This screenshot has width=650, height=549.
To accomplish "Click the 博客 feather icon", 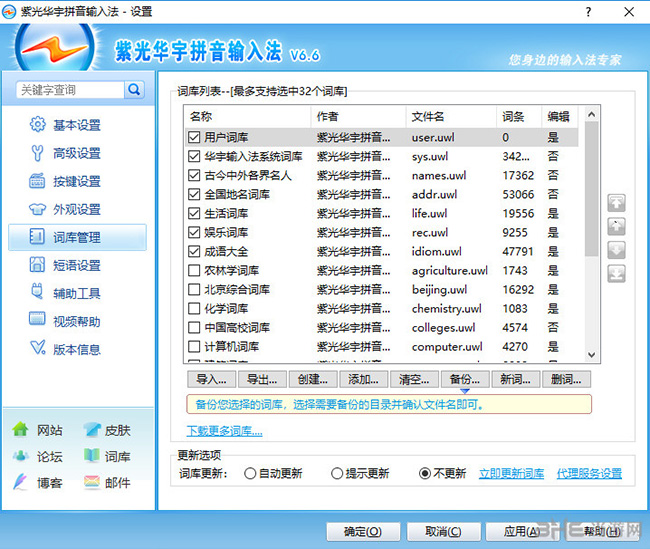I will tap(20, 482).
